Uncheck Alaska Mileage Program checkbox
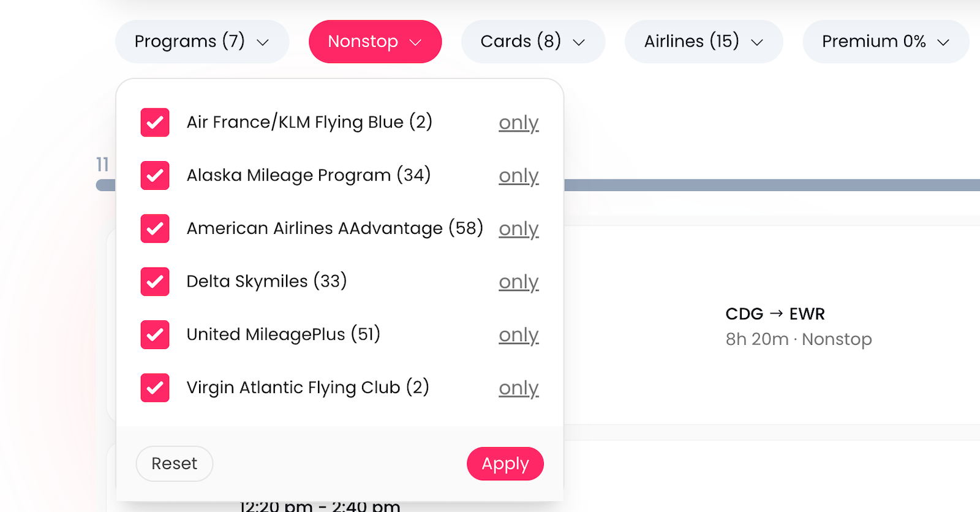 [x=155, y=176]
